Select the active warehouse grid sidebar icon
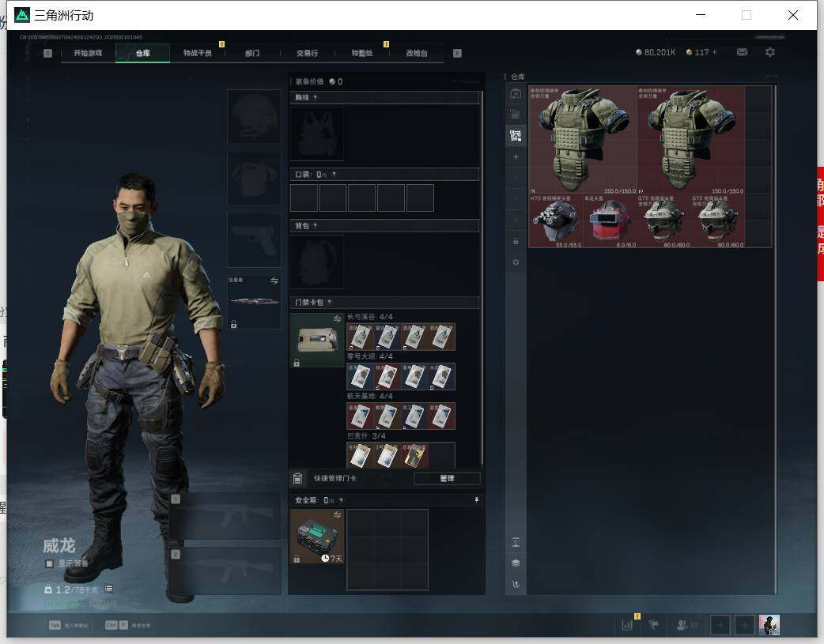 pos(516,136)
